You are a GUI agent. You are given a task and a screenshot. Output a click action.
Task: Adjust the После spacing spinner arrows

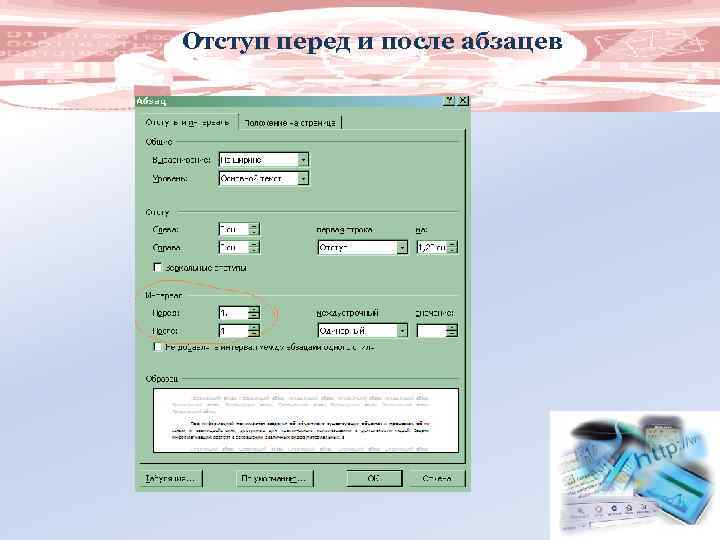click(254, 331)
